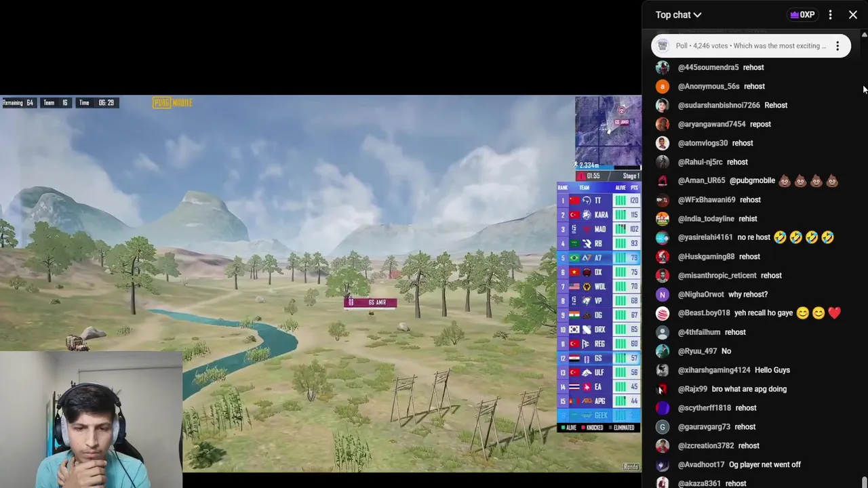Screen dimensions: 868x488
Task: Click avatar of @Rahul-nj5rc
Action: point(663,162)
